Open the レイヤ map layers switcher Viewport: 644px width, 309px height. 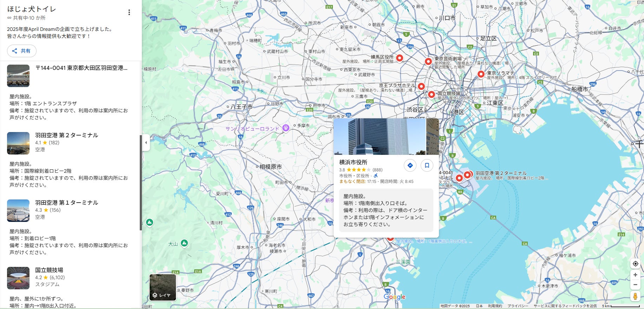click(163, 288)
